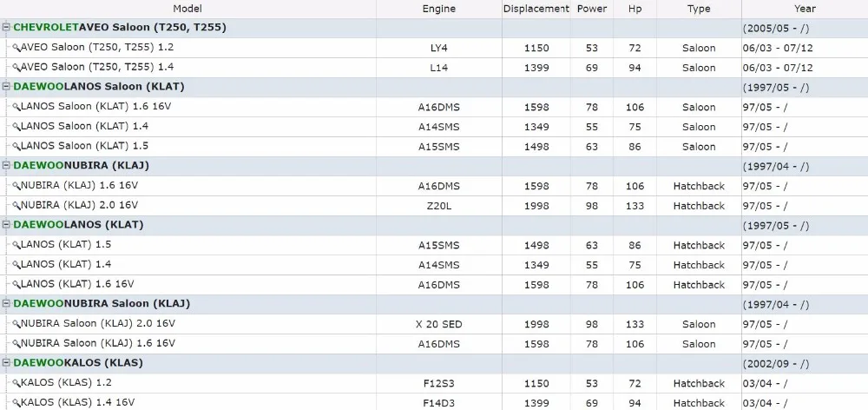The width and height of the screenshot is (868, 410).
Task: Click engine code L14
Action: (439, 68)
